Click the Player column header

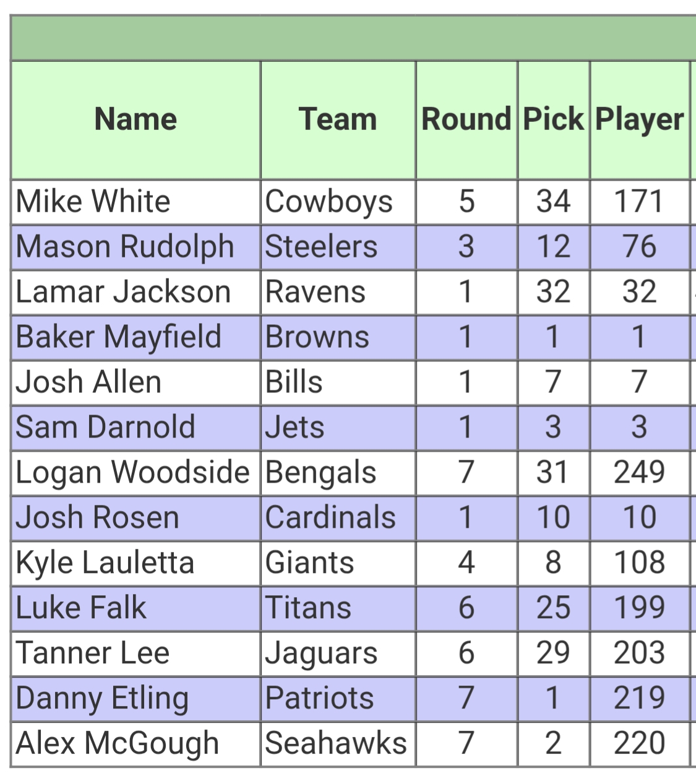coord(639,119)
